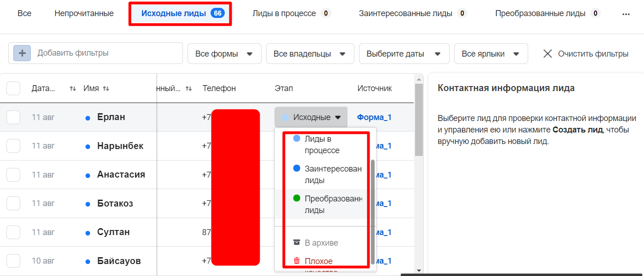Open the three-dots more tabs menu
The height and width of the screenshot is (276, 644).
pyautogui.click(x=626, y=14)
